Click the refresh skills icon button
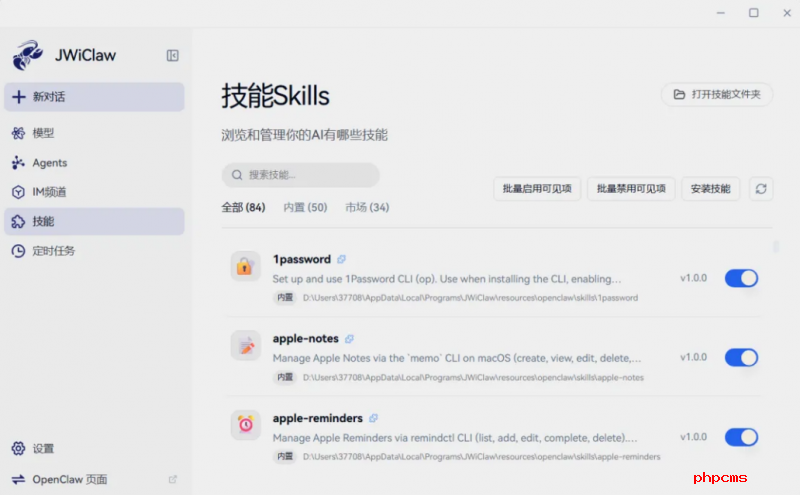This screenshot has height=495, width=800. pos(761,188)
